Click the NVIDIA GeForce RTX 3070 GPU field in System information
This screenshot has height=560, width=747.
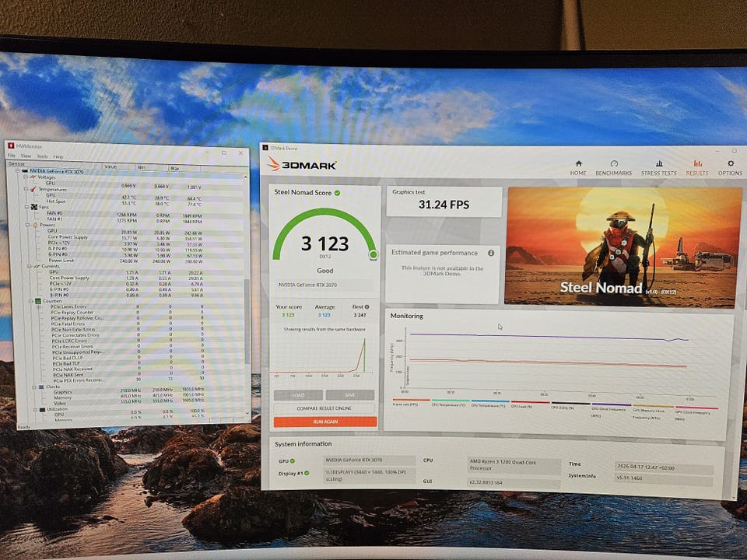pos(370,460)
